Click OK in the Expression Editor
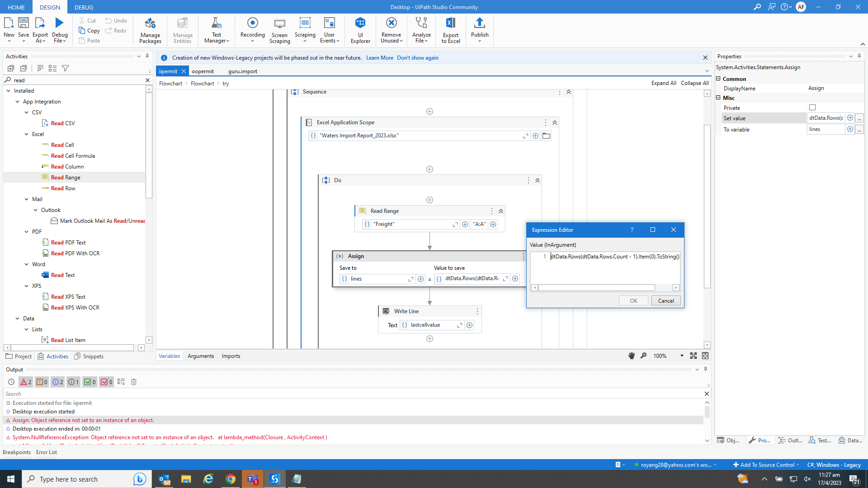Image resolution: width=868 pixels, height=488 pixels. [633, 301]
